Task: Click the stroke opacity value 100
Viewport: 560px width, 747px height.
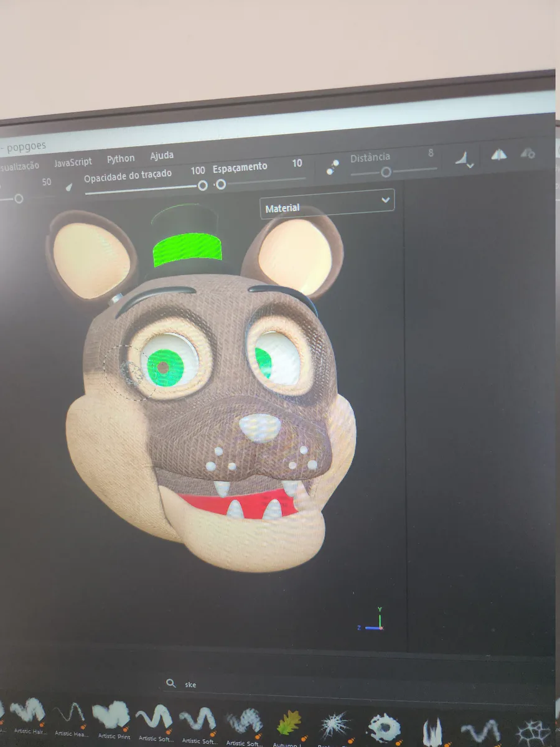Action: pos(198,171)
